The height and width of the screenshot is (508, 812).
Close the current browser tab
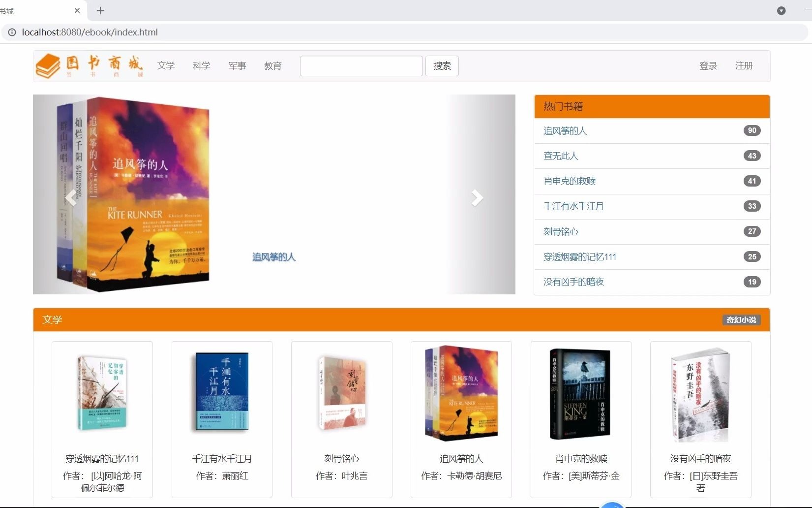77,10
